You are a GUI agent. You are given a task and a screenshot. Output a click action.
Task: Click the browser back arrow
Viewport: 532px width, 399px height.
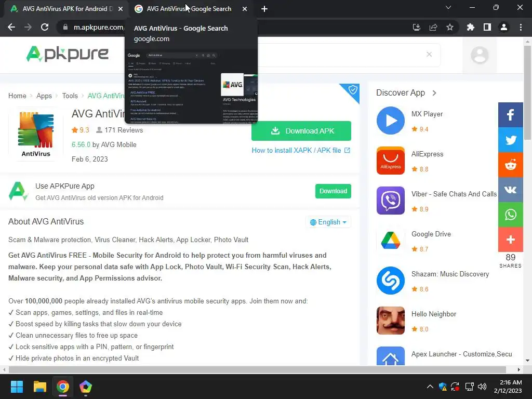click(11, 27)
